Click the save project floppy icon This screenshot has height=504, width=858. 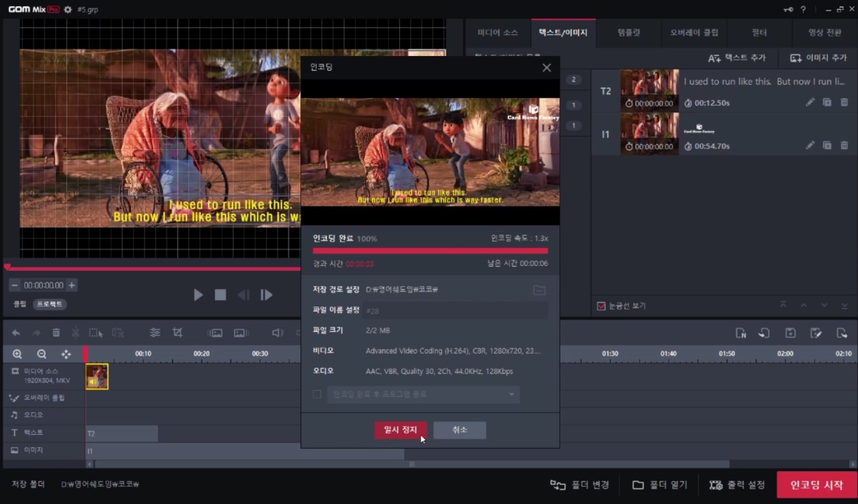click(790, 333)
